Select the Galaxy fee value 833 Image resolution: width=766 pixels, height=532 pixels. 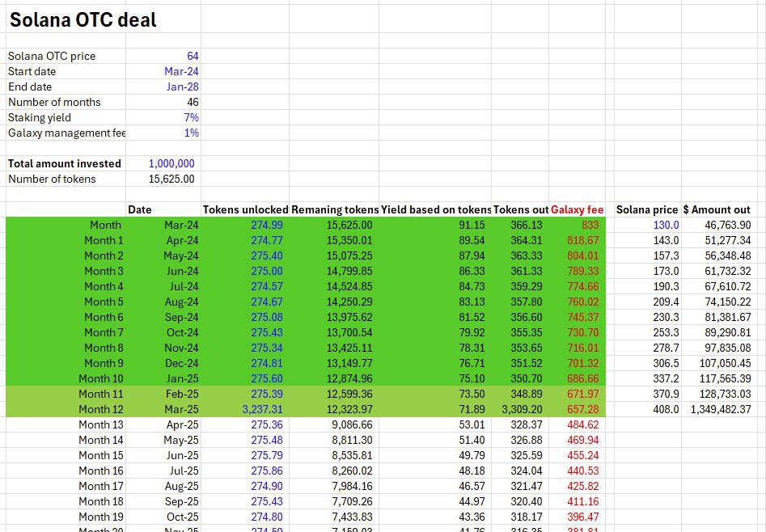coord(590,226)
